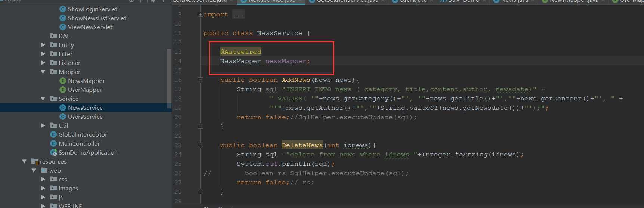Expand the Filter package
The image size is (644, 208).
coord(43,54)
